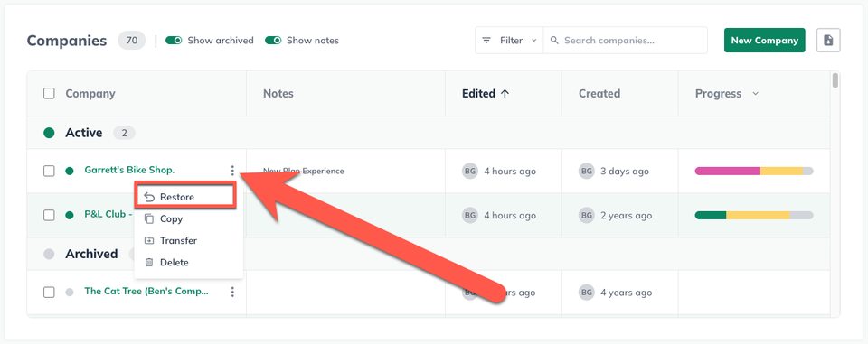The width and height of the screenshot is (868, 344).
Task: Click "2 years ago" created text
Action: 626,216
